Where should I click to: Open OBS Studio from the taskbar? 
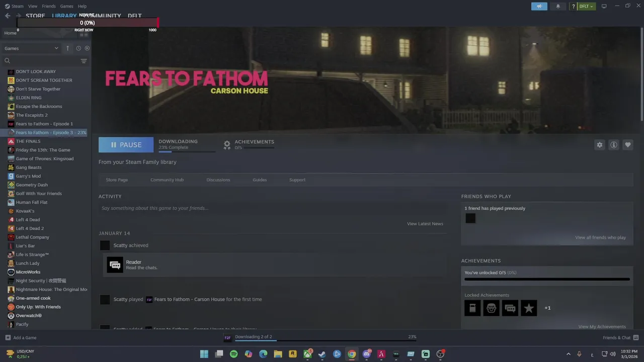click(x=440, y=354)
